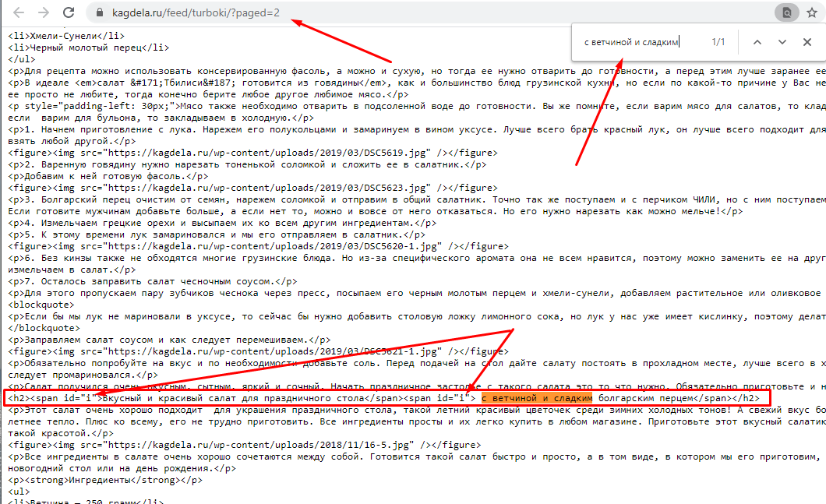Screen dimensions: 826x504
Task: Open site info via the padlock icon
Action: (x=98, y=12)
